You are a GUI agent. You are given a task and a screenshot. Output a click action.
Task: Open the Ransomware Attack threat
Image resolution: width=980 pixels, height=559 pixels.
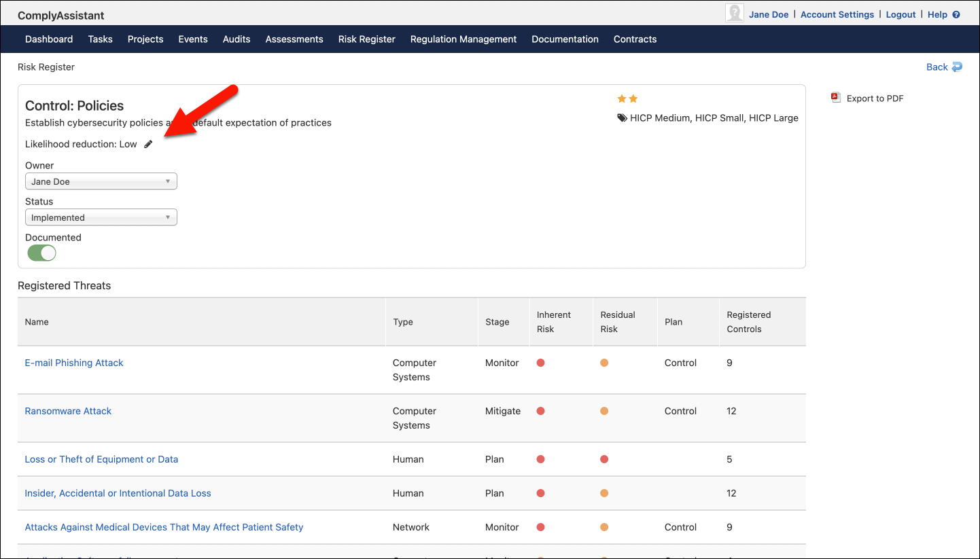[x=68, y=411]
